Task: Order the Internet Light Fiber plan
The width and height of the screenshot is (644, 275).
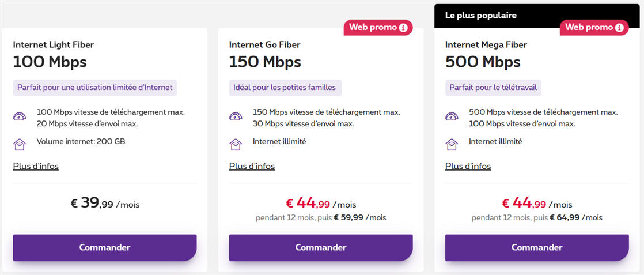Action: pos(105,247)
